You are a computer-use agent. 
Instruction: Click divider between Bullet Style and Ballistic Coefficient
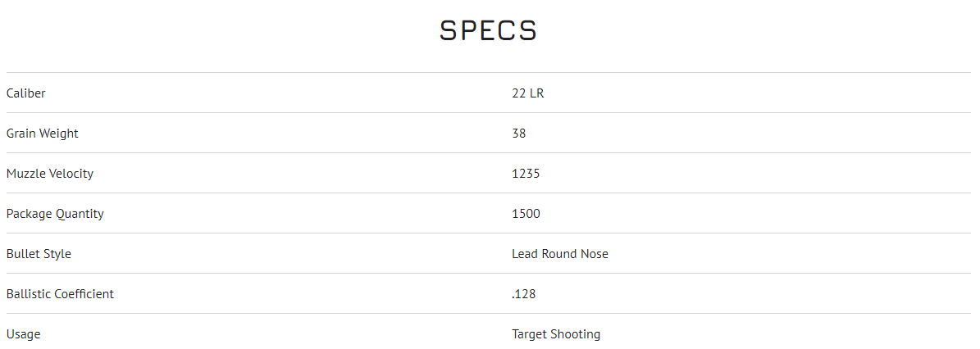pyautogui.click(x=488, y=273)
